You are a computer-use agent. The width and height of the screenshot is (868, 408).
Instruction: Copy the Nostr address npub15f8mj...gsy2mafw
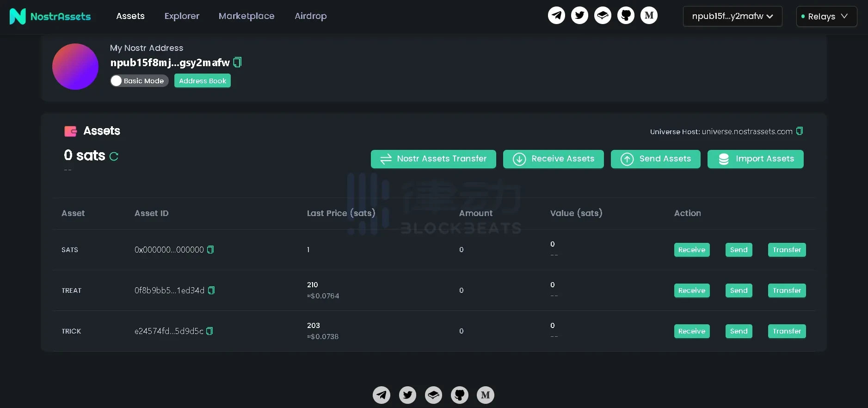tap(237, 62)
